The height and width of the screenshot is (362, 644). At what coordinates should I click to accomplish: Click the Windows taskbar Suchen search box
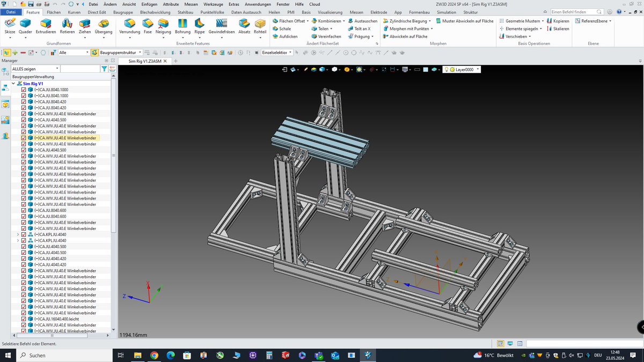pyautogui.click(x=63, y=355)
